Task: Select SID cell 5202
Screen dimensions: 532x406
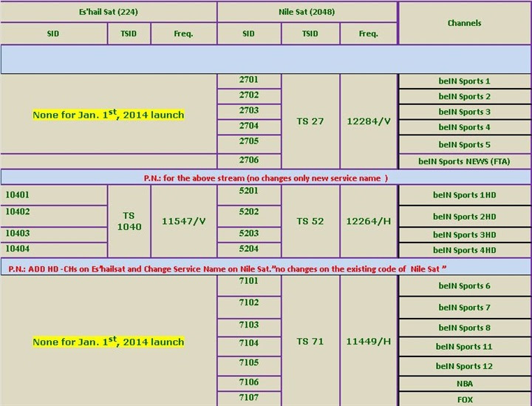Action: pos(249,216)
